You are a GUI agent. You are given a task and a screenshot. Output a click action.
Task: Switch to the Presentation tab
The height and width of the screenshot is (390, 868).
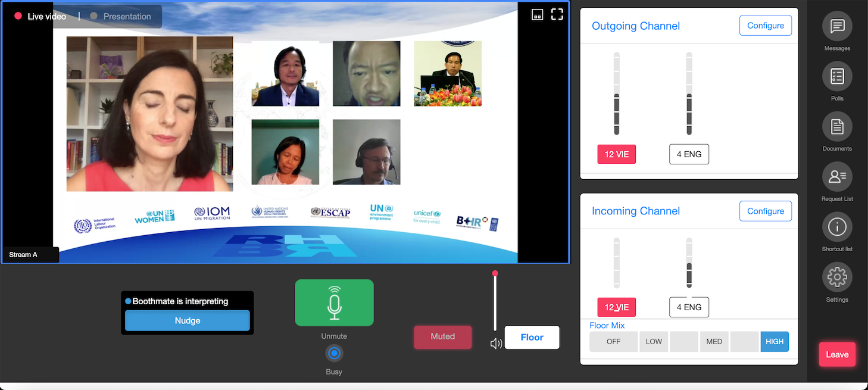pyautogui.click(x=121, y=17)
